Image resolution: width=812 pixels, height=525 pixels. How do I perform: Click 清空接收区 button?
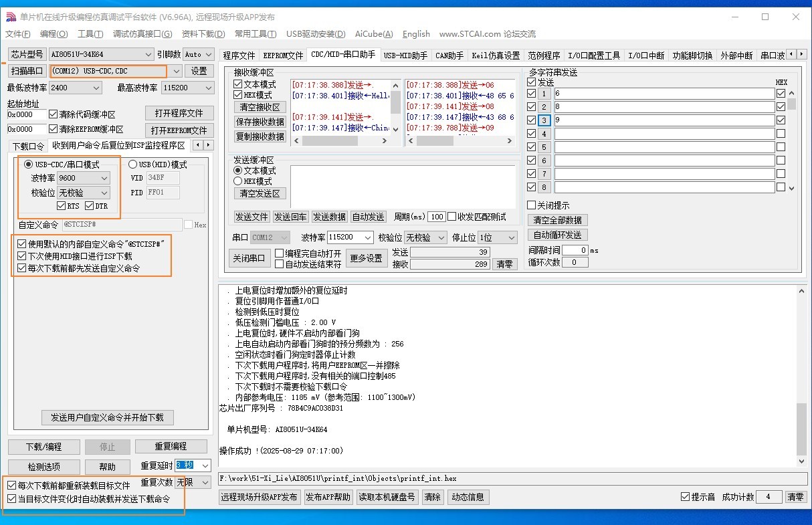click(x=260, y=107)
